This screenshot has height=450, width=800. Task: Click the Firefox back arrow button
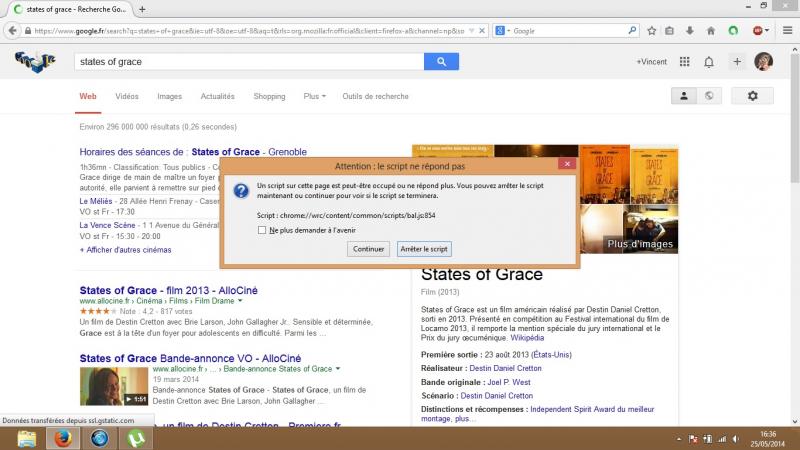point(12,31)
